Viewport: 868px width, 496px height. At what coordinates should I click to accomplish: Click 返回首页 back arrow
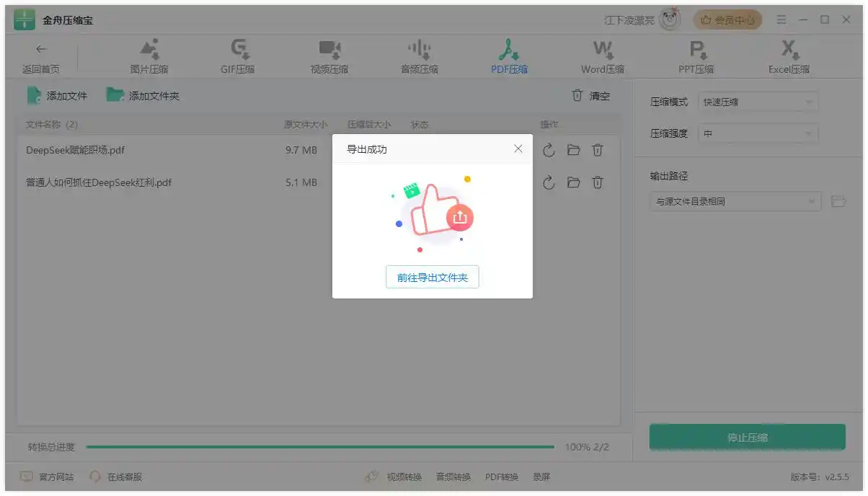coord(41,57)
